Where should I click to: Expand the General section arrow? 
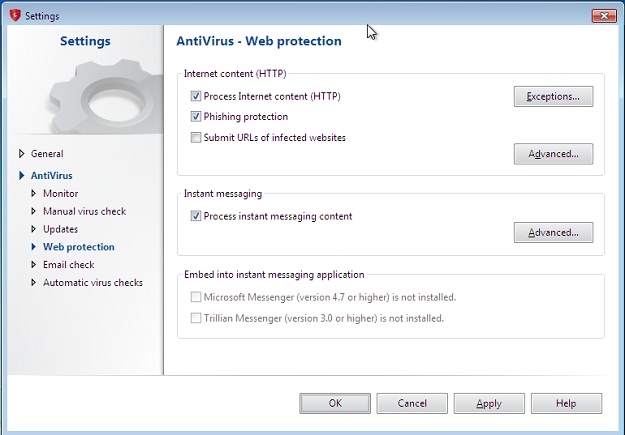tap(22, 154)
